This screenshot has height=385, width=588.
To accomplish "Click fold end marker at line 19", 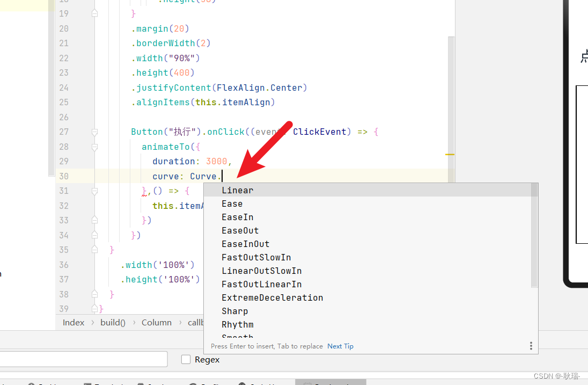I will pyautogui.click(x=94, y=13).
